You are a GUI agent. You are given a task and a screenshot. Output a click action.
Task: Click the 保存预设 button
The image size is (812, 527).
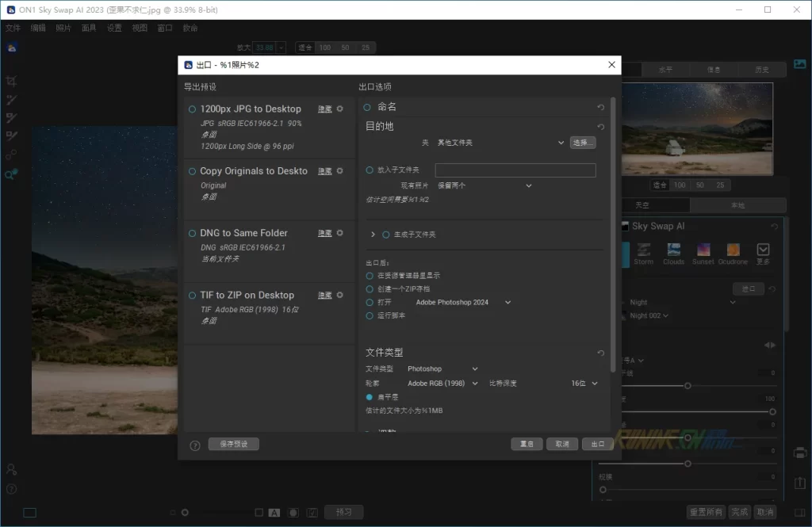234,445
